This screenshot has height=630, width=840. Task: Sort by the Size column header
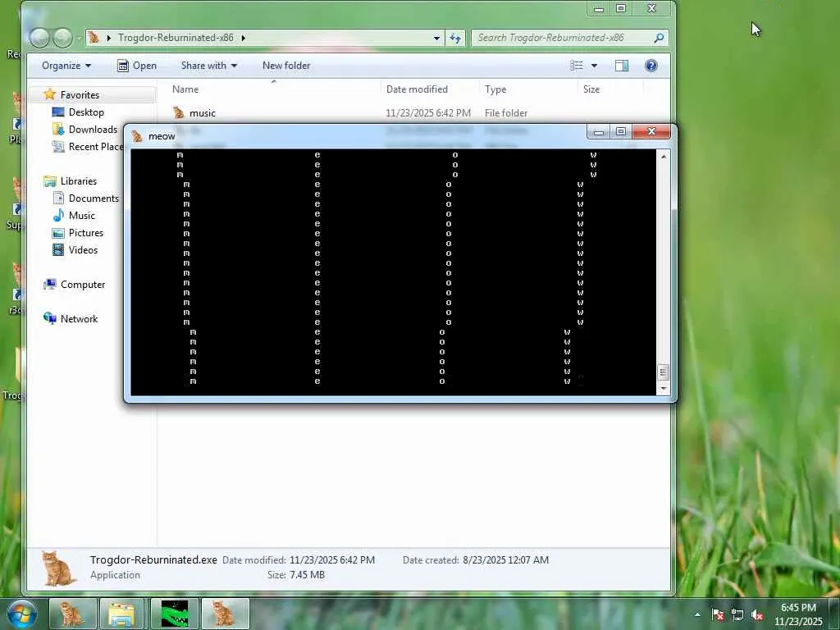[591, 89]
